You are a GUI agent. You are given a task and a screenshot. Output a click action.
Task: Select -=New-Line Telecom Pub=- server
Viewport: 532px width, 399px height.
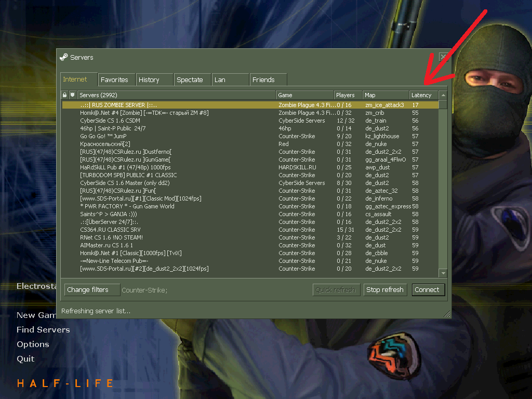pyautogui.click(x=250, y=261)
